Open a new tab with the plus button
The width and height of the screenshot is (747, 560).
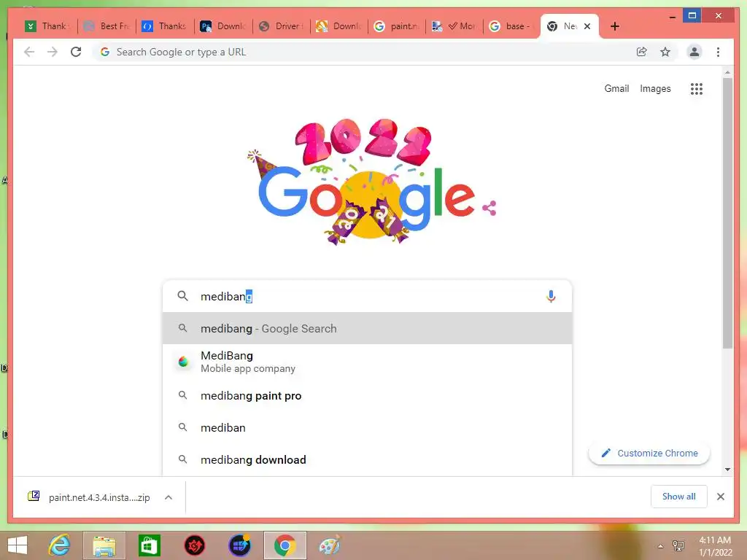[x=614, y=26]
